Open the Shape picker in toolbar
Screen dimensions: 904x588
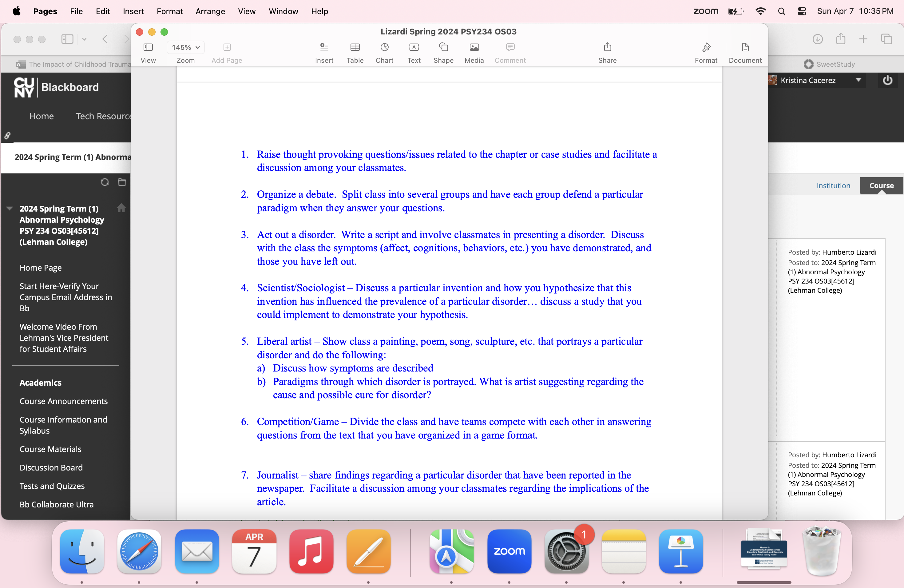point(443,52)
